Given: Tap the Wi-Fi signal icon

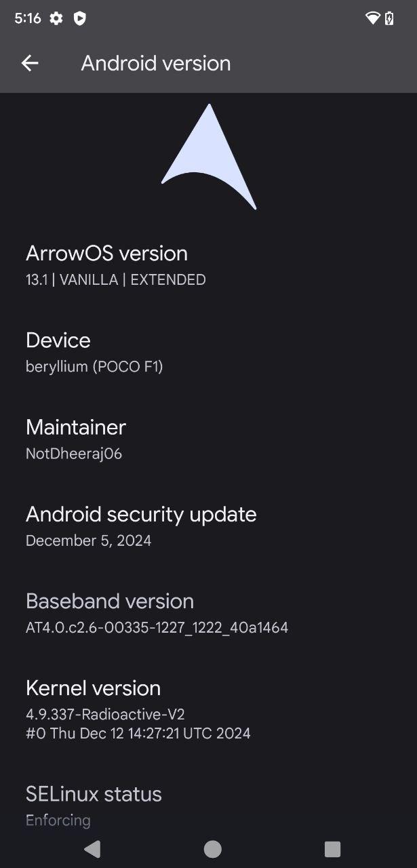Looking at the screenshot, I should click(x=372, y=18).
